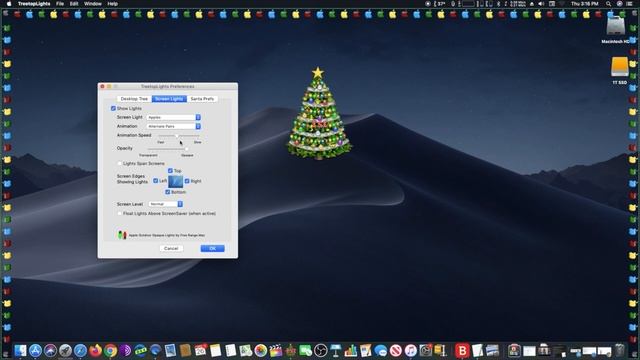Open Pages from the Dock
The height and width of the screenshot is (360, 640).
point(366,350)
